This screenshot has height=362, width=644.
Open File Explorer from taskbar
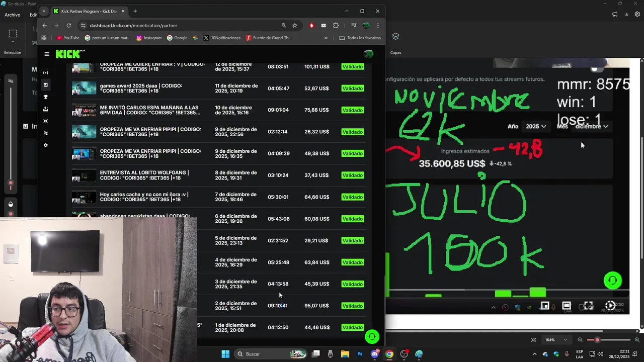tap(345, 354)
